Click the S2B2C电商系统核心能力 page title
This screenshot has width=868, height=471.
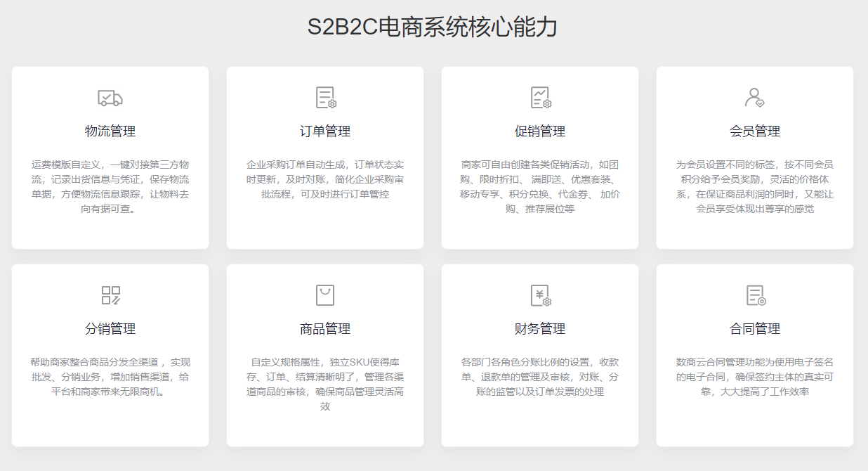[x=433, y=27]
